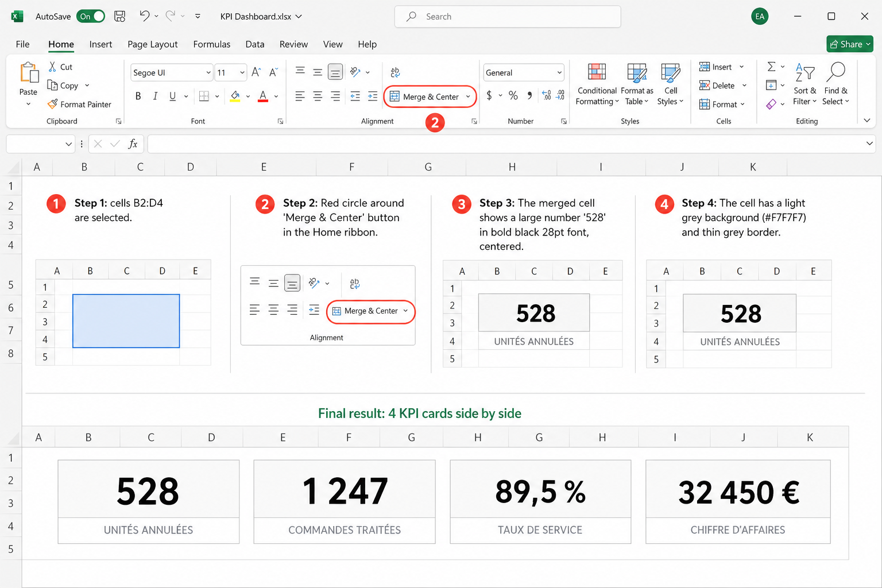Undo the last action
This screenshot has height=588, width=882.
[144, 16]
